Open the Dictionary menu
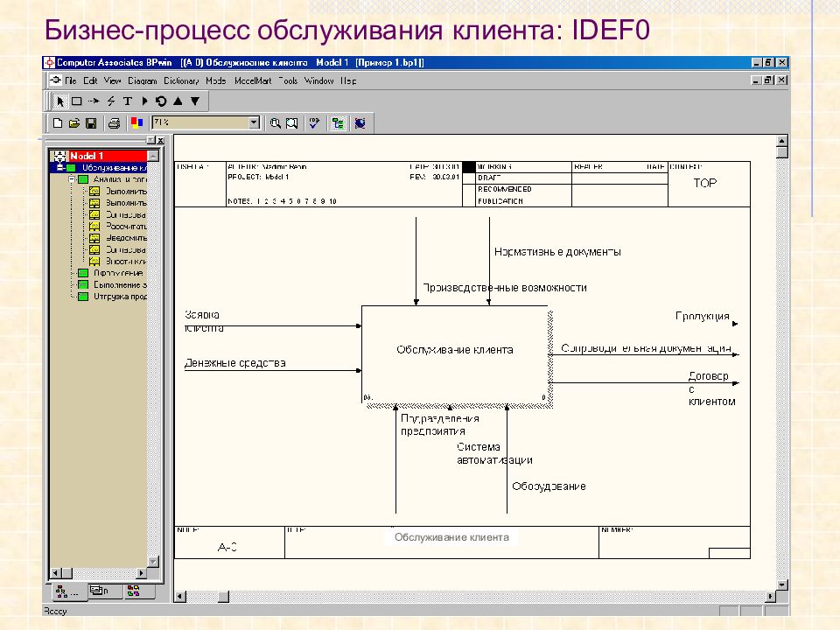Viewport: 840px width, 630px height. (x=181, y=80)
